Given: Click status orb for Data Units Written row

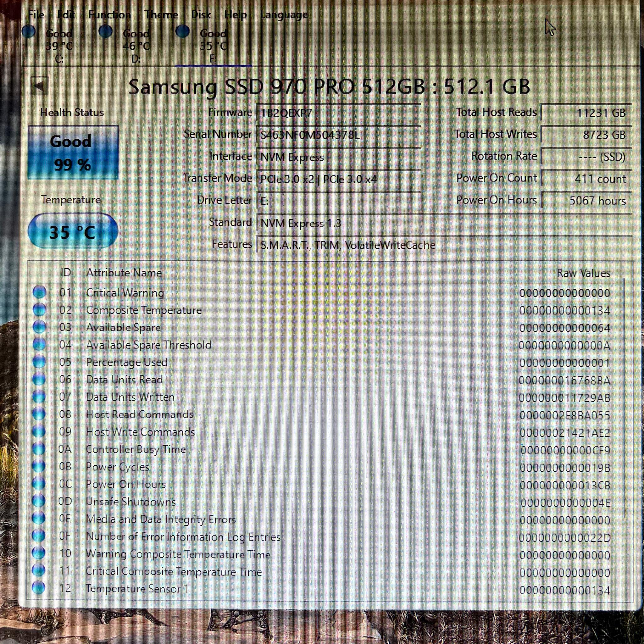Looking at the screenshot, I should click(39, 397).
